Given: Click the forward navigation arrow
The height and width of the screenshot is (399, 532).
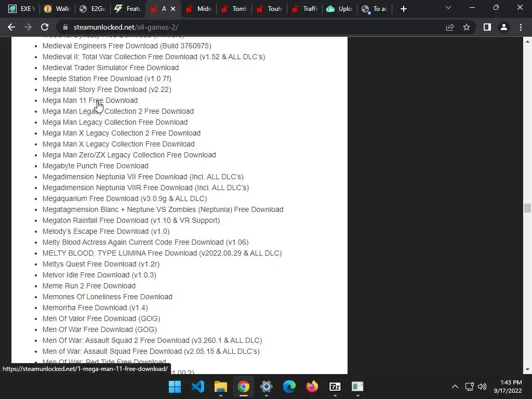Looking at the screenshot, I should pyautogui.click(x=28, y=27).
